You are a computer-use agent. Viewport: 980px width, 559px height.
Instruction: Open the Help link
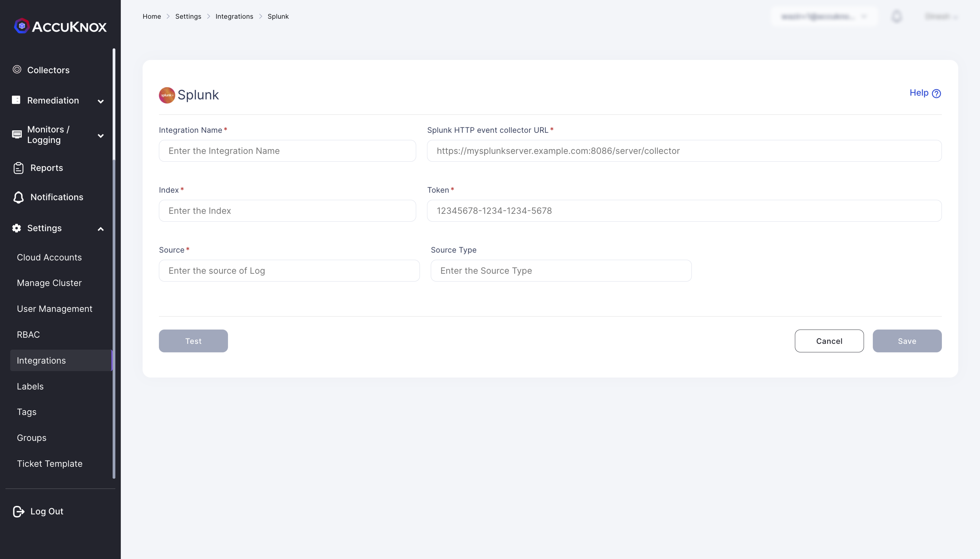[925, 93]
